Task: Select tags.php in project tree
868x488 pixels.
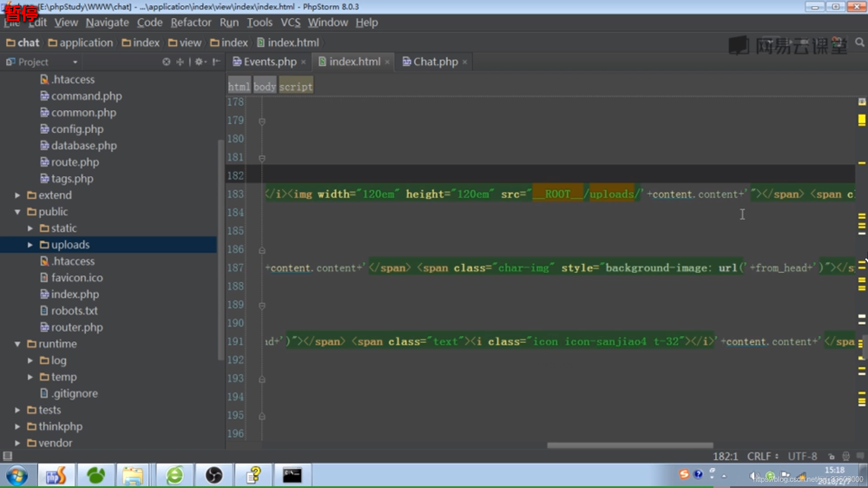Action: pyautogui.click(x=67, y=179)
